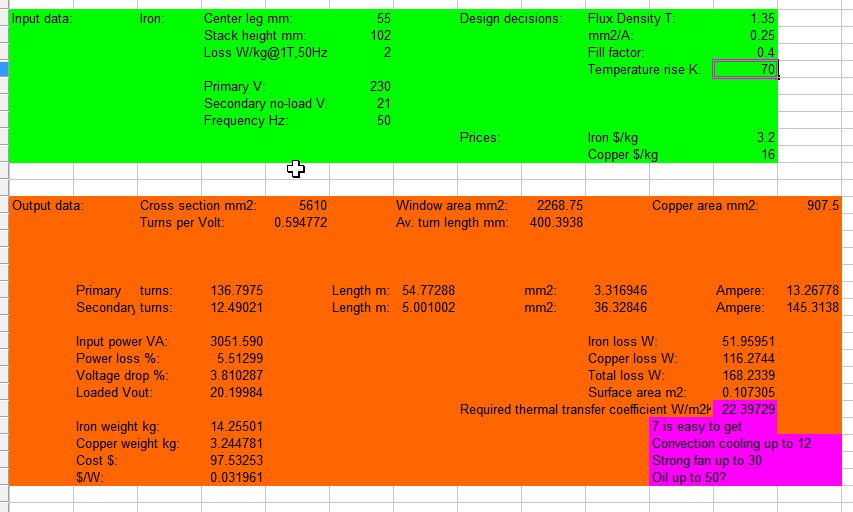Click the 'Iron:' input label
The width and height of the screenshot is (853, 512).
[x=152, y=18]
